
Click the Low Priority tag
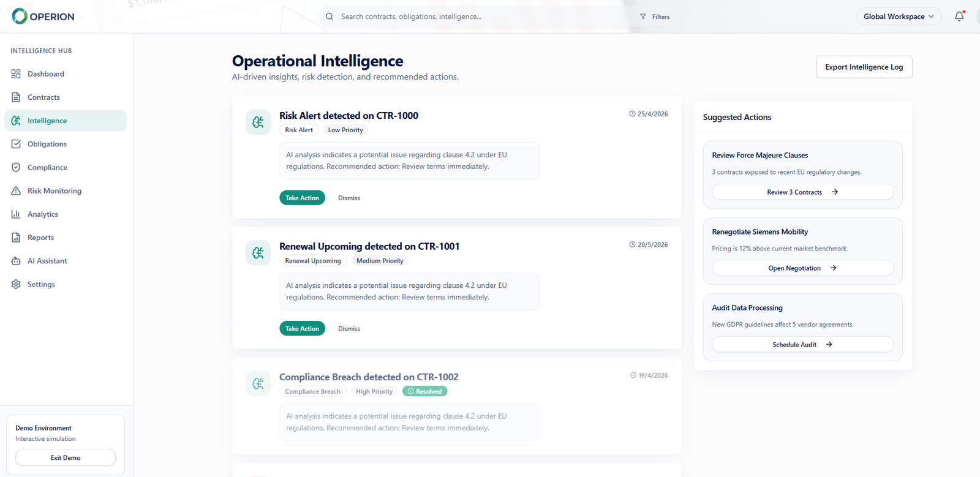click(x=345, y=130)
